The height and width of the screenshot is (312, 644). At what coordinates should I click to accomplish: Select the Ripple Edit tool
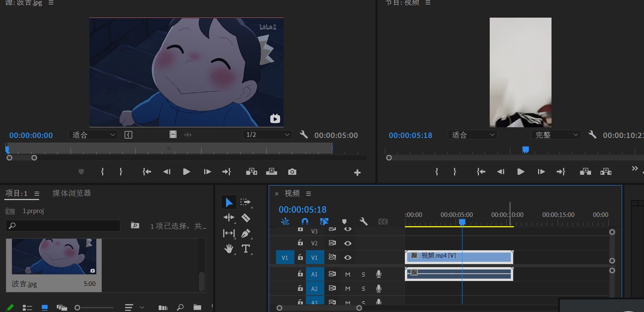tap(229, 218)
